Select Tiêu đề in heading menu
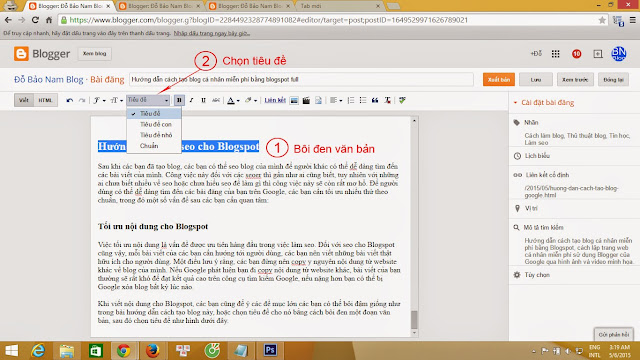Viewport: 640px width, 360px height. (x=154, y=113)
